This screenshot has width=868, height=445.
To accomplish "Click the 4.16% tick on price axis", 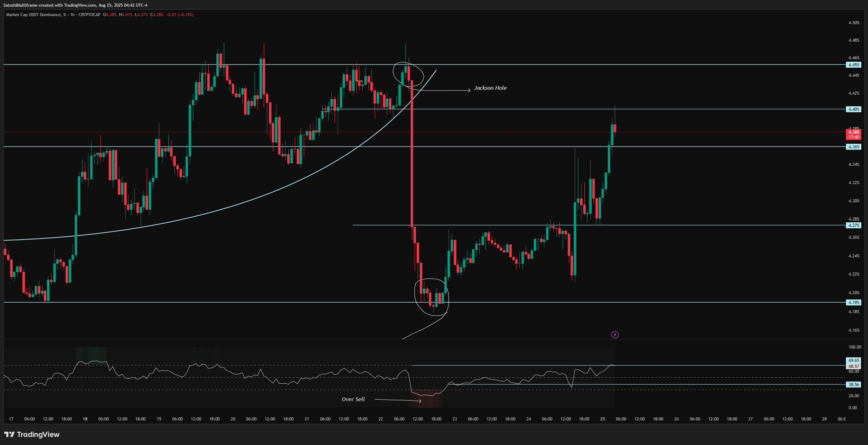I will pyautogui.click(x=854, y=330).
